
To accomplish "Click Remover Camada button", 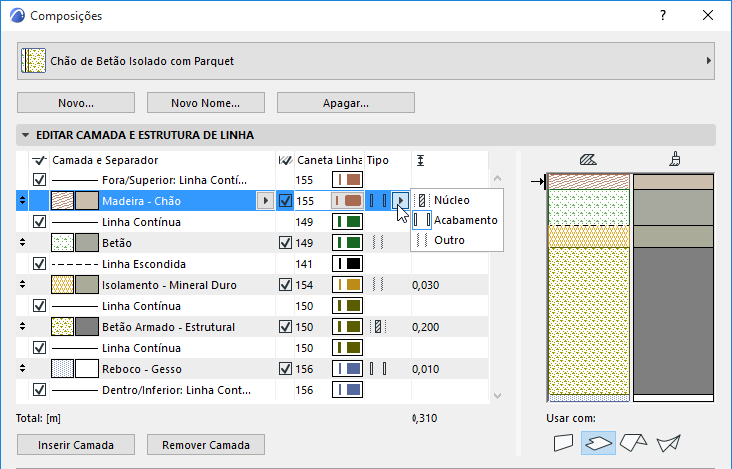I will [206, 445].
